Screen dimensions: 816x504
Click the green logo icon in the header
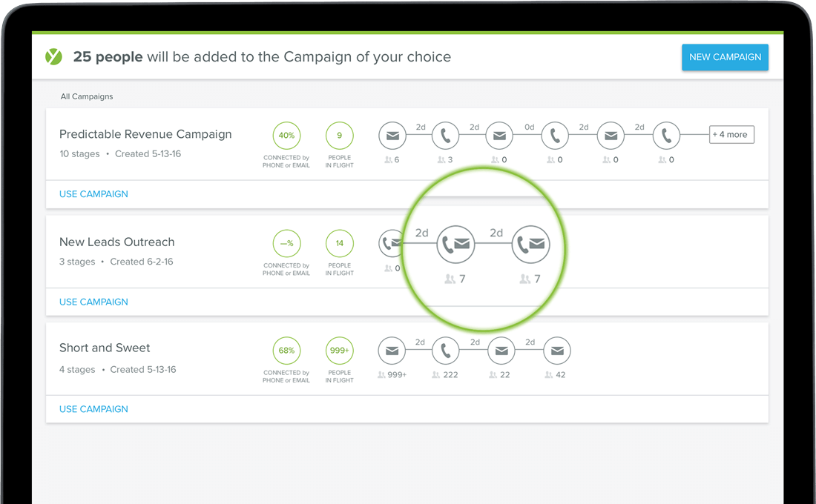click(x=53, y=56)
